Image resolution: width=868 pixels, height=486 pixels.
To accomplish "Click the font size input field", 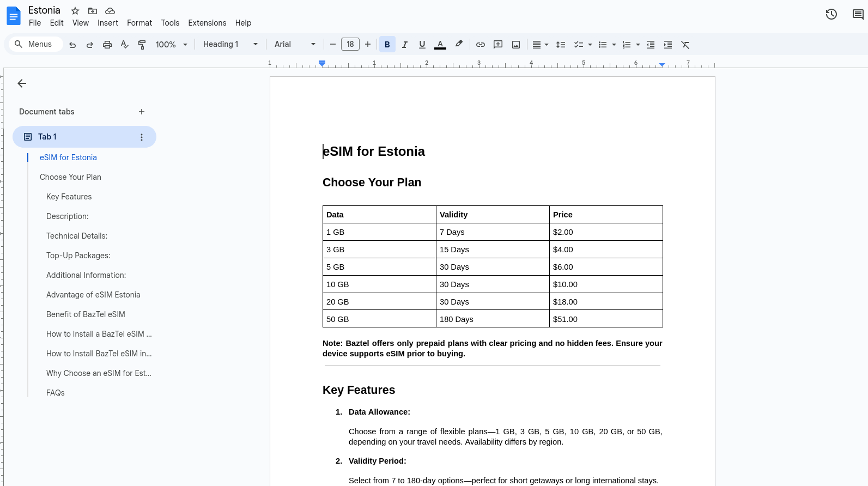I will click(350, 45).
